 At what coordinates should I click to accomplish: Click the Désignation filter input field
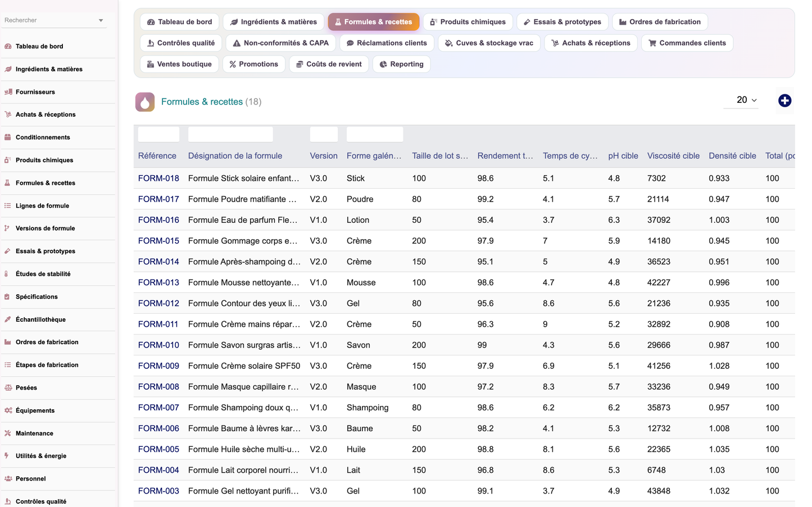[x=230, y=134]
